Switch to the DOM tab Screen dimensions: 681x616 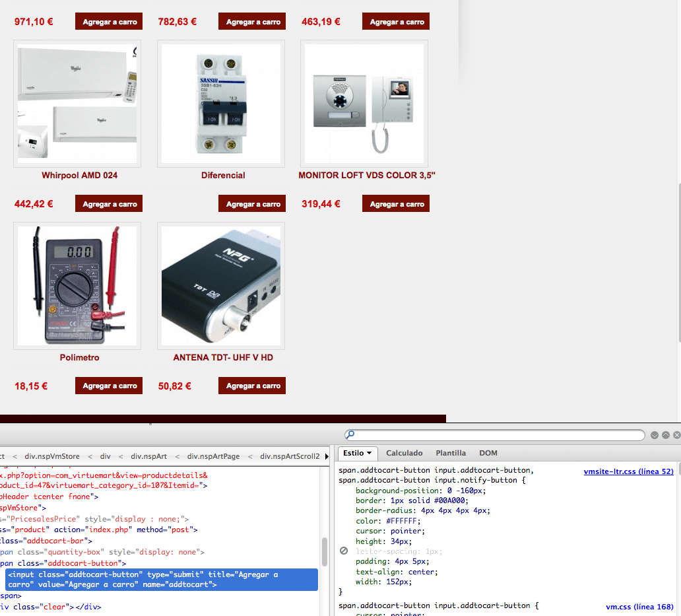[488, 453]
